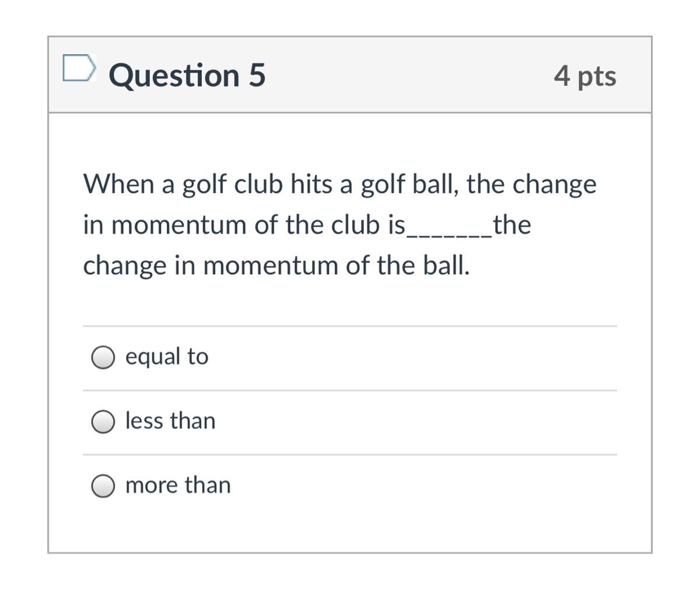Screen dimensions: 700x601
Task: Pick the 'more than' radio button
Action: pyautogui.click(x=103, y=485)
